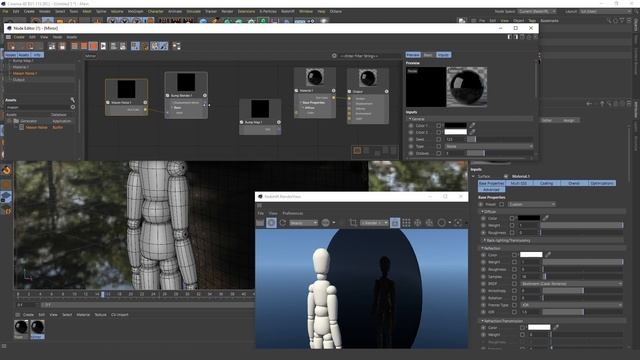The height and width of the screenshot is (360, 640).
Task: Click the Seed value field
Action: (455, 139)
